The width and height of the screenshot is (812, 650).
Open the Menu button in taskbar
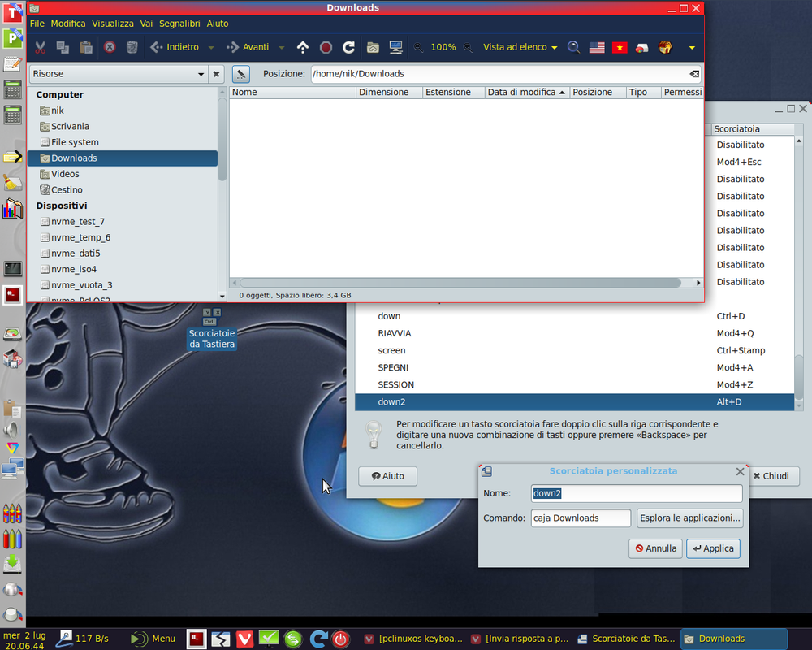[153, 639]
